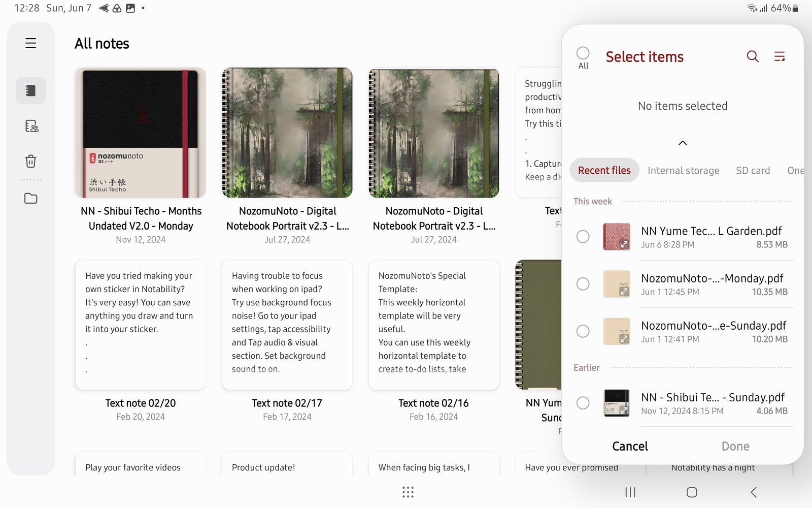This screenshot has height=508, width=812.
Task: Open the Shared notebooks sidebar icon
Action: point(31,126)
